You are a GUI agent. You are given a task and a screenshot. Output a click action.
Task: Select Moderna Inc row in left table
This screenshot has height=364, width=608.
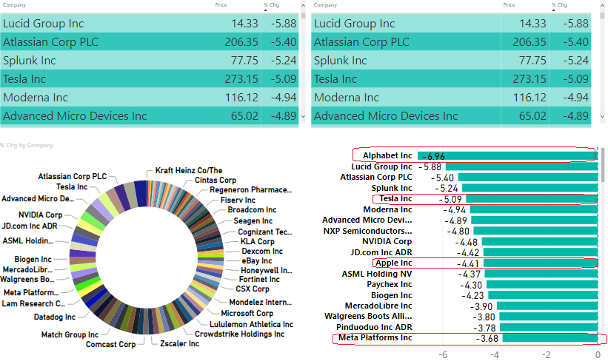click(x=150, y=98)
